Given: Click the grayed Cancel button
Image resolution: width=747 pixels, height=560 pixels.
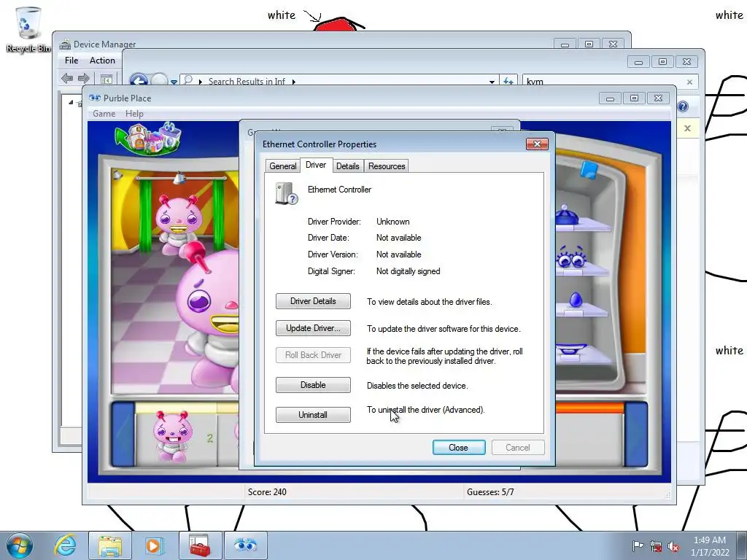Looking at the screenshot, I should click(x=518, y=448).
